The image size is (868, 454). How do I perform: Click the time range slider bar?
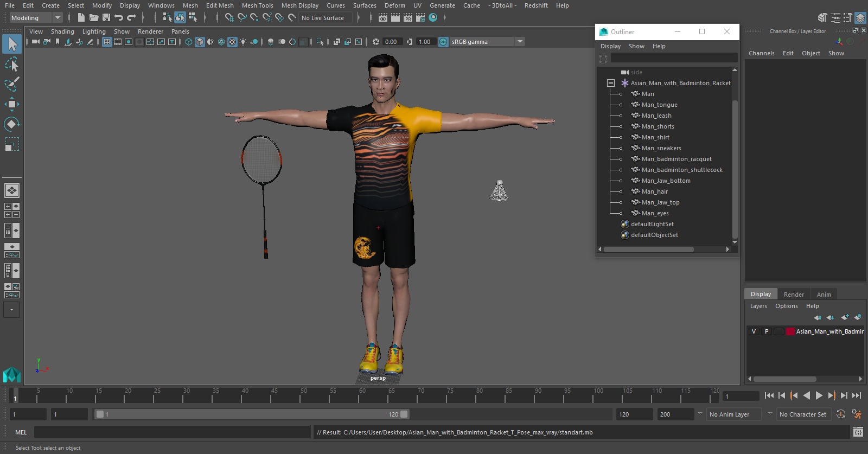(x=252, y=414)
